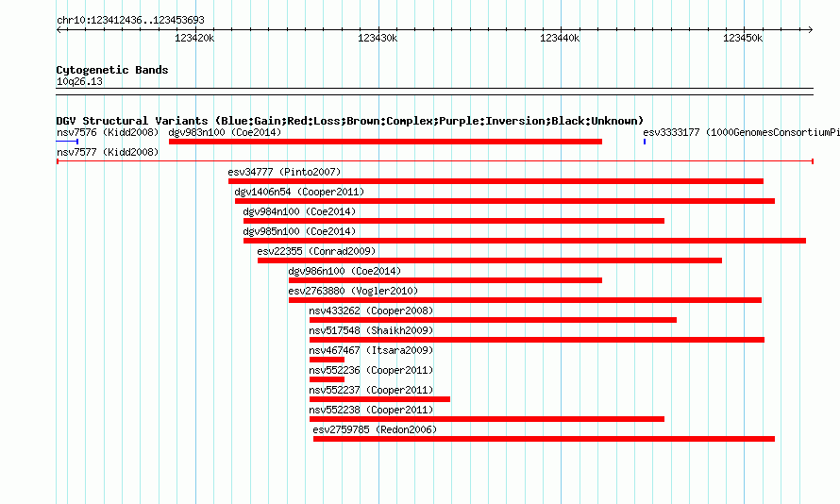Click the 10q26.13 band label

tap(79, 81)
